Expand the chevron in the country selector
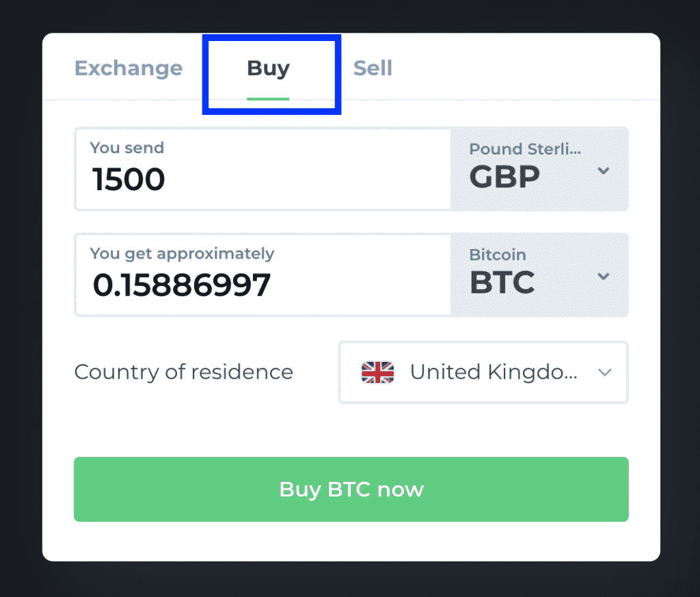The height and width of the screenshot is (597, 700). 604,372
